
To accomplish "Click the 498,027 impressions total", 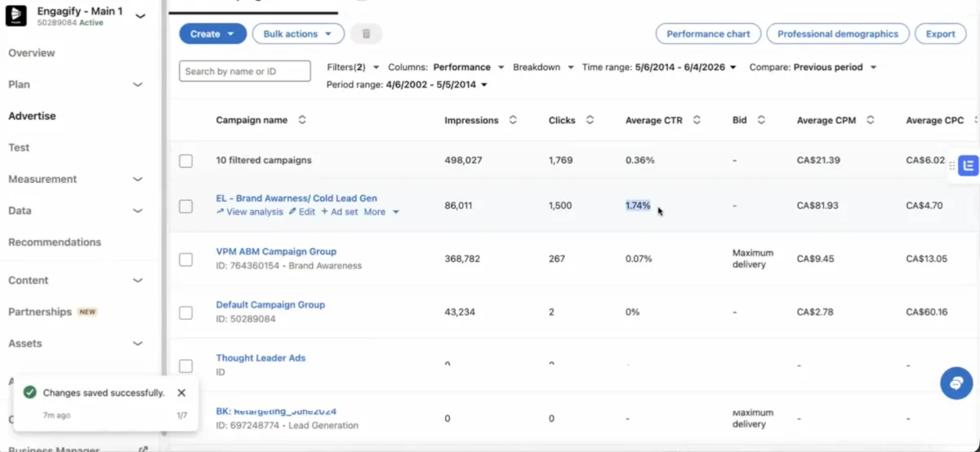I will (x=463, y=161).
